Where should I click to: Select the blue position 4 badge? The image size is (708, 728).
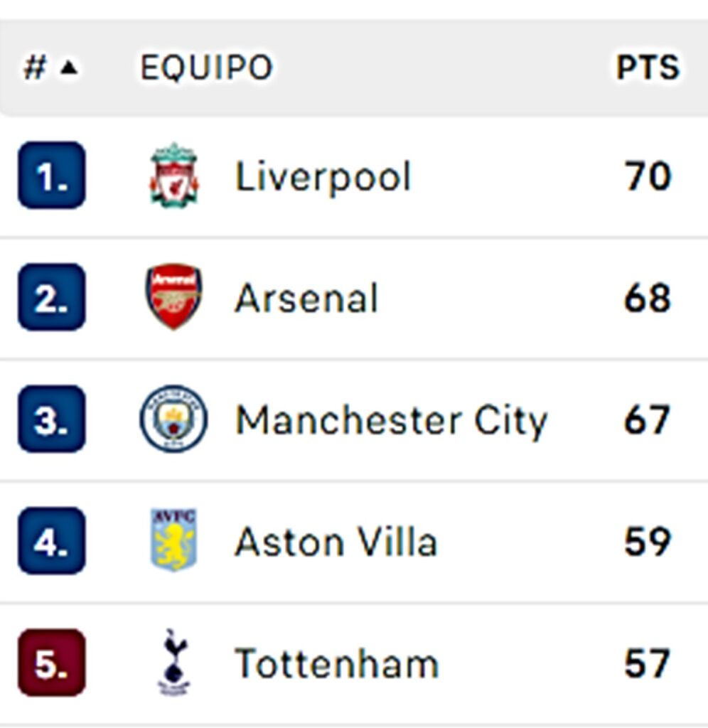tap(51, 540)
